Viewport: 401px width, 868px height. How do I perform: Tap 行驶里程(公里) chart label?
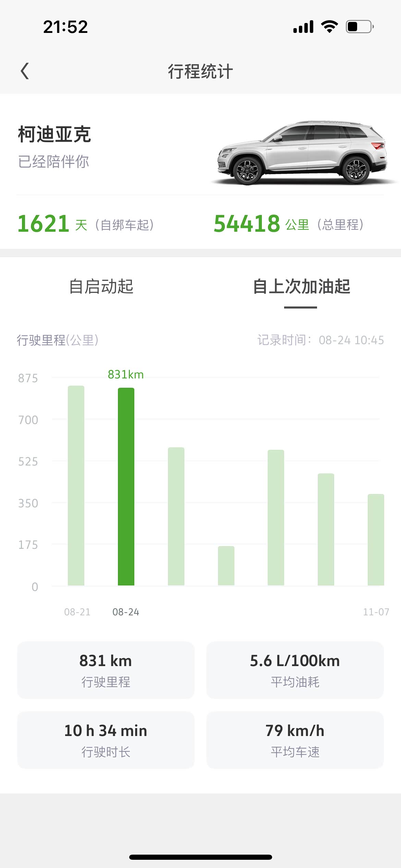click(x=58, y=340)
